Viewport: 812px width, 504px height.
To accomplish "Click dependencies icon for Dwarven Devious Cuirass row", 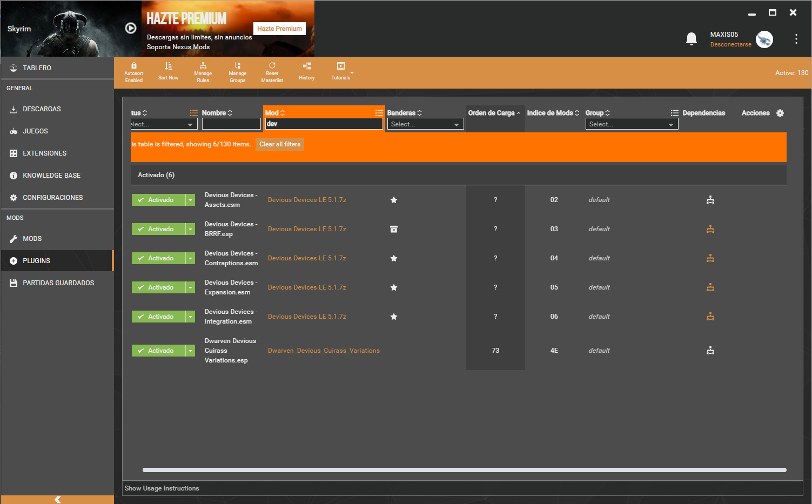I will (710, 351).
